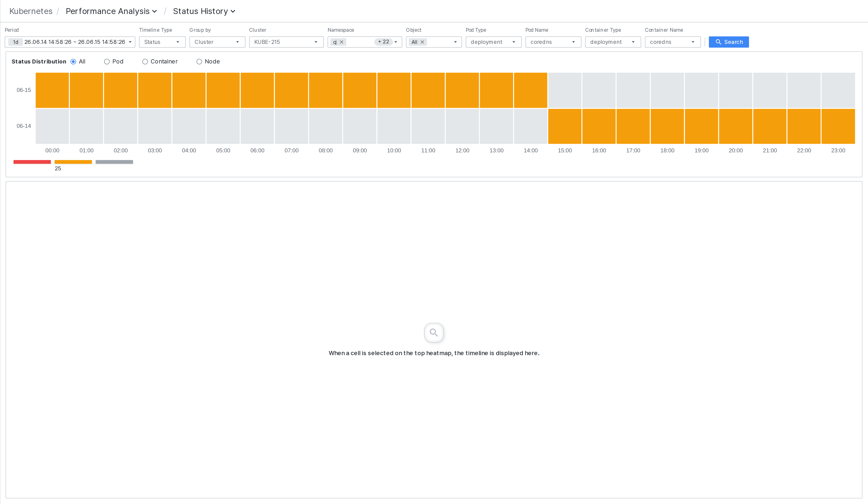Viewport: 868px width, 504px height.
Task: Click the 1d period badge
Action: tap(15, 42)
